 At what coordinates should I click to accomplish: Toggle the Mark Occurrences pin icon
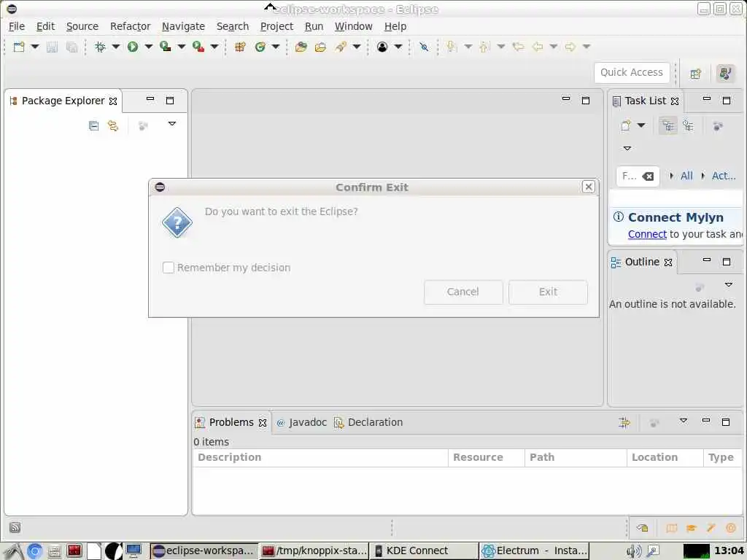click(x=424, y=47)
